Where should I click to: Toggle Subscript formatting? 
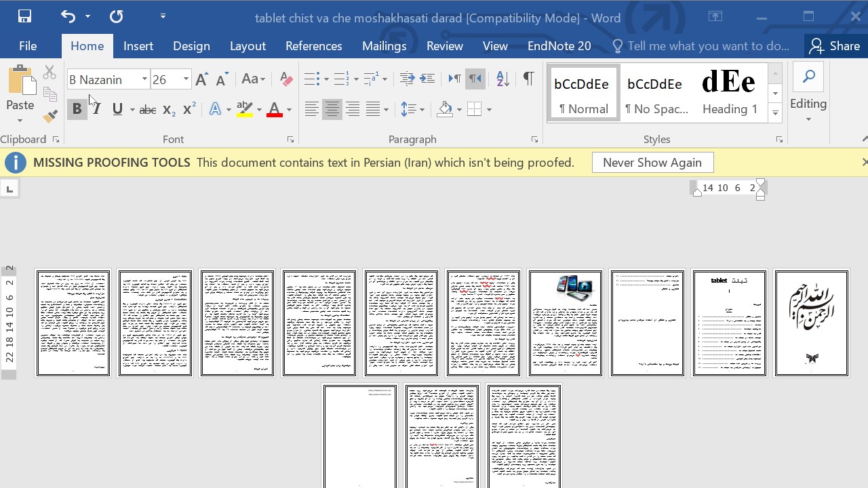click(x=169, y=110)
